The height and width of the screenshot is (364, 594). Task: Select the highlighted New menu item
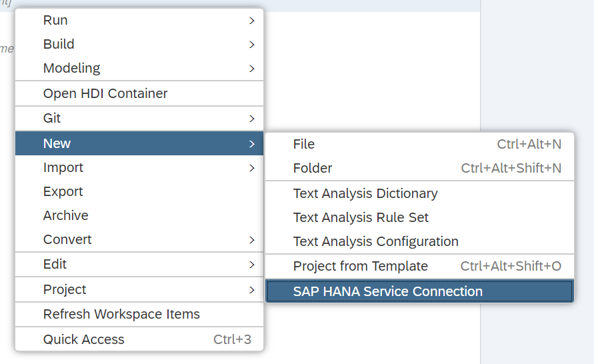pyautogui.click(x=139, y=143)
